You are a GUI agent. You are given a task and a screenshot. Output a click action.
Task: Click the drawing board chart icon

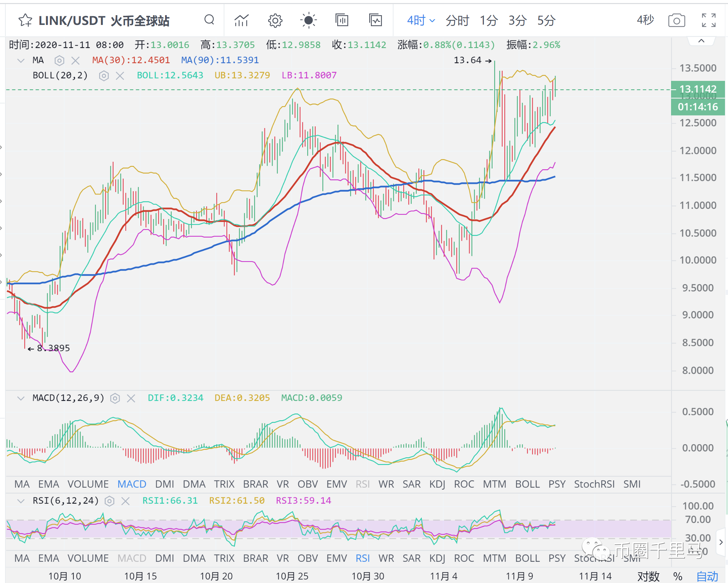(x=376, y=20)
